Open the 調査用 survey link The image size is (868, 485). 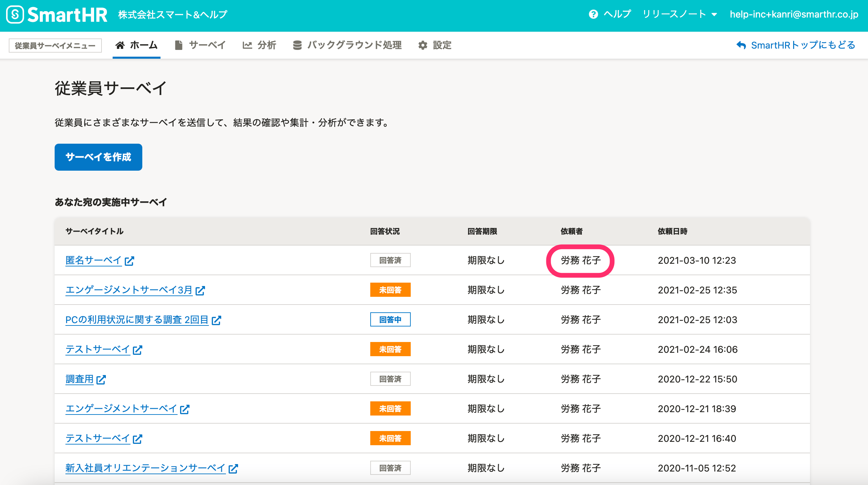click(79, 379)
